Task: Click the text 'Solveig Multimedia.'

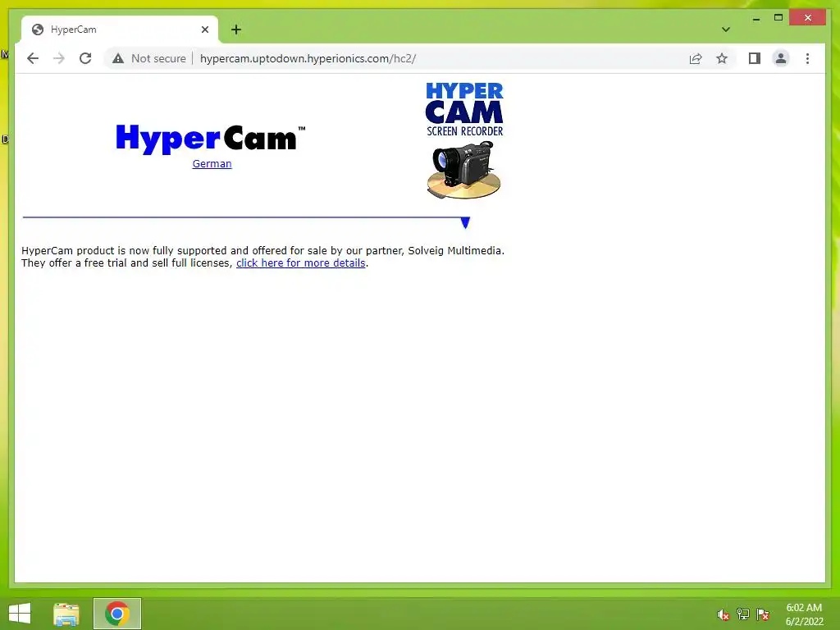Action: coord(456,251)
